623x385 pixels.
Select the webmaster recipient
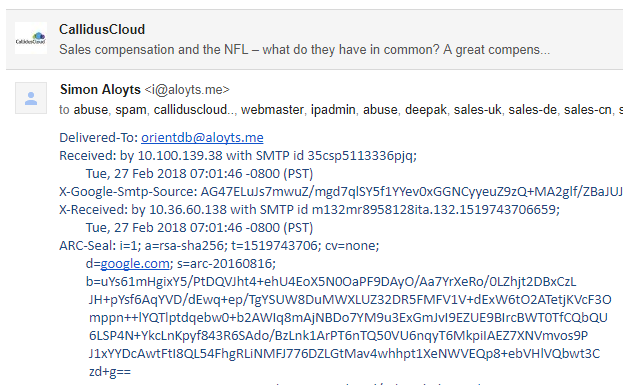pyautogui.click(x=272, y=110)
